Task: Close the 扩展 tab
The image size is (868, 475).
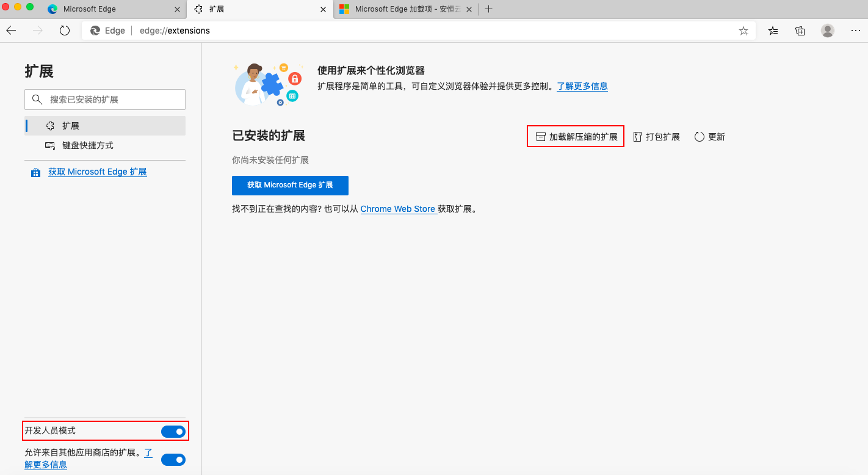Action: 324,9
